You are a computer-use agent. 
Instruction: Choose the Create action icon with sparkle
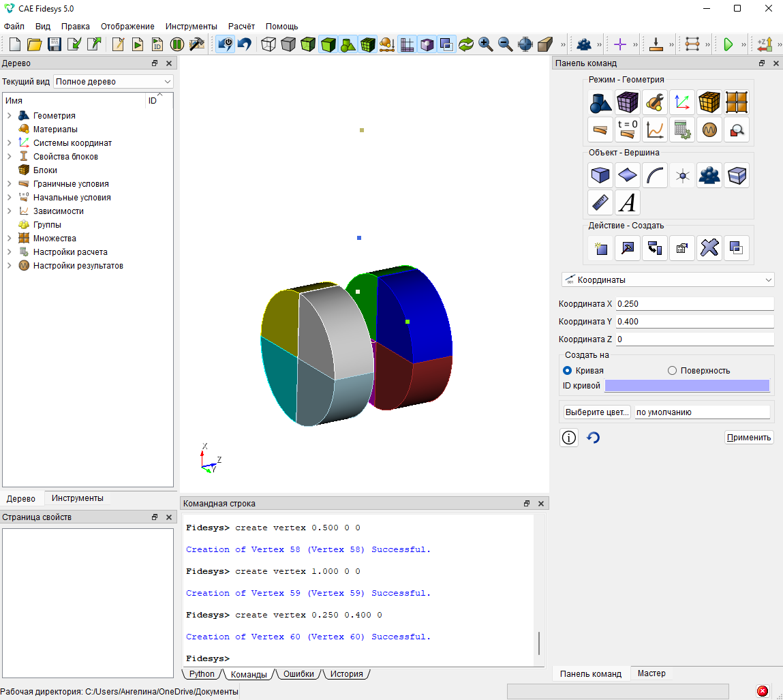600,247
